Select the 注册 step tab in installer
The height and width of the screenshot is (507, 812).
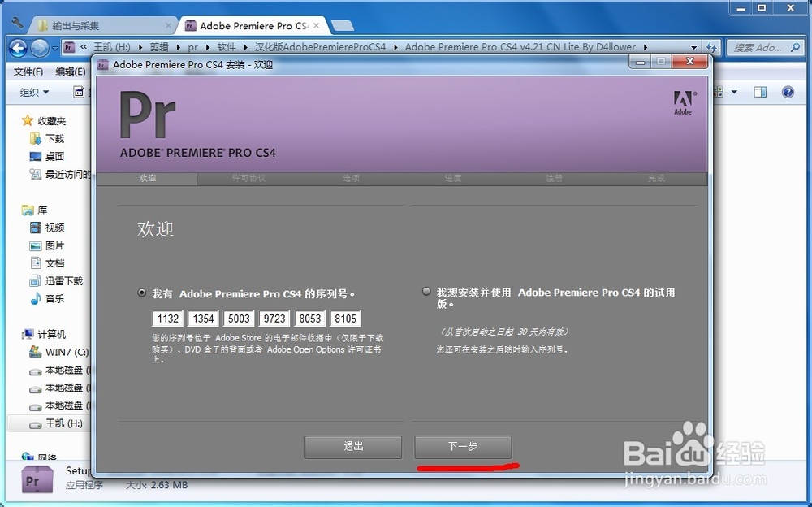pos(554,178)
